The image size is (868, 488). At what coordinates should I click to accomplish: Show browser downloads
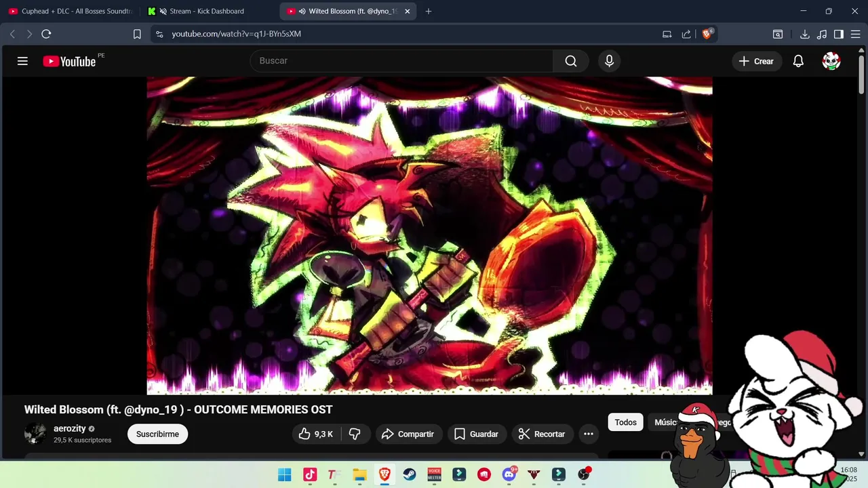(805, 34)
